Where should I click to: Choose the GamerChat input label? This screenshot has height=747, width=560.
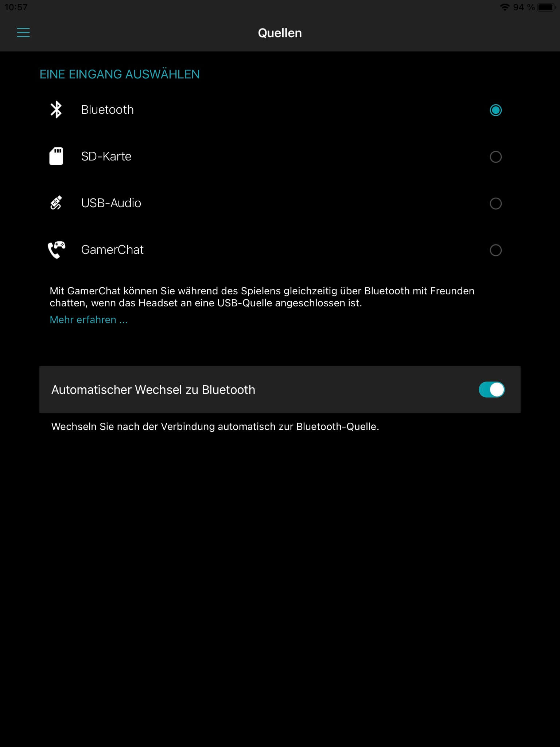point(112,250)
